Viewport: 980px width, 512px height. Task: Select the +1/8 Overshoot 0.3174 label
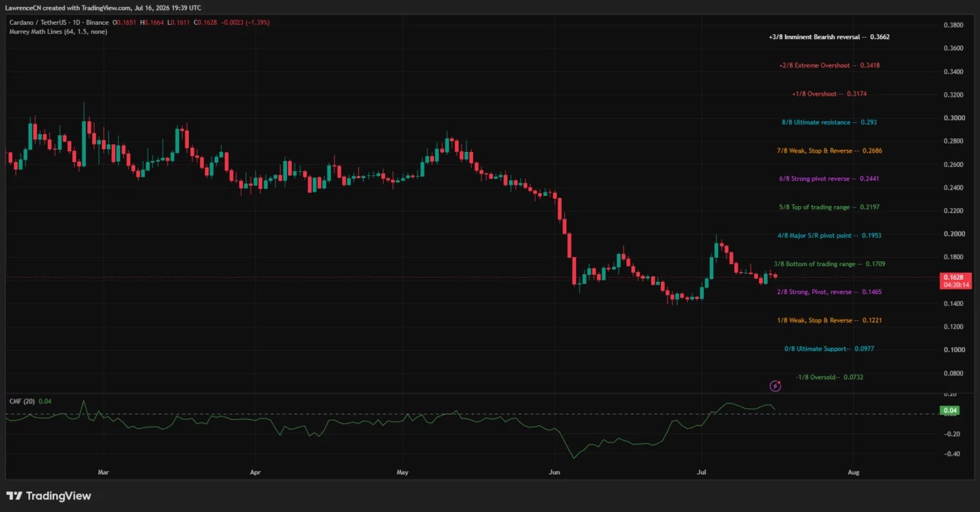click(829, 94)
